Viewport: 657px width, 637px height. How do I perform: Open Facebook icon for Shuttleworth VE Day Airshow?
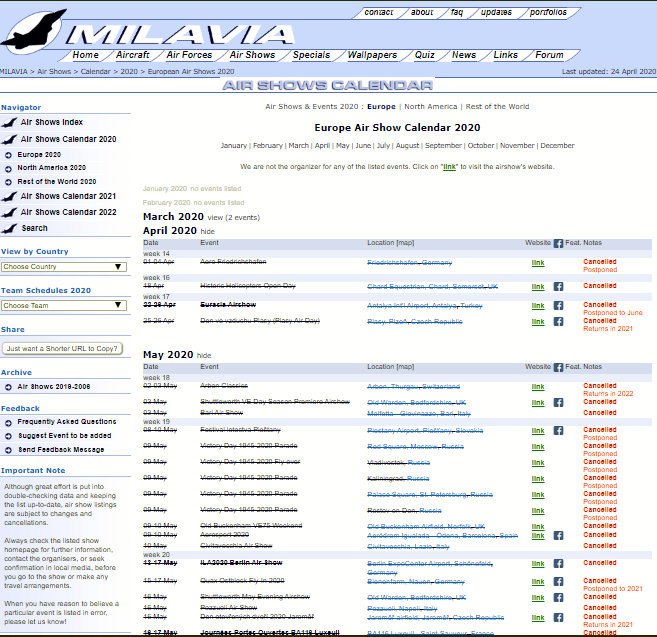558,402
